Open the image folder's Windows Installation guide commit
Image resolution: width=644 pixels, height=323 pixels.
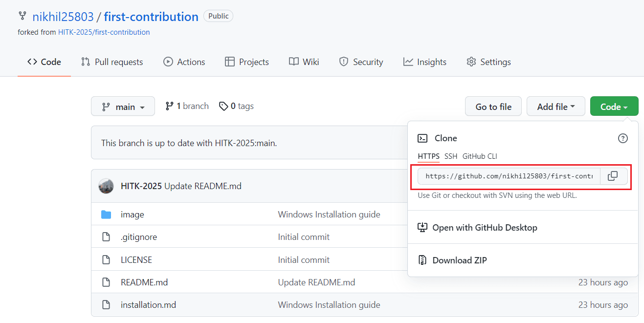pyautogui.click(x=329, y=215)
